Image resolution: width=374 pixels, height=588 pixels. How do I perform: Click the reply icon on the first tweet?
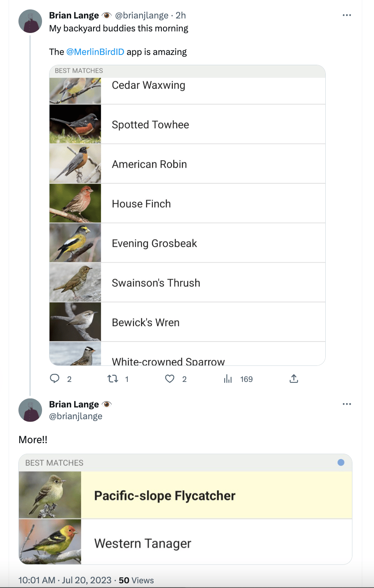(x=55, y=378)
